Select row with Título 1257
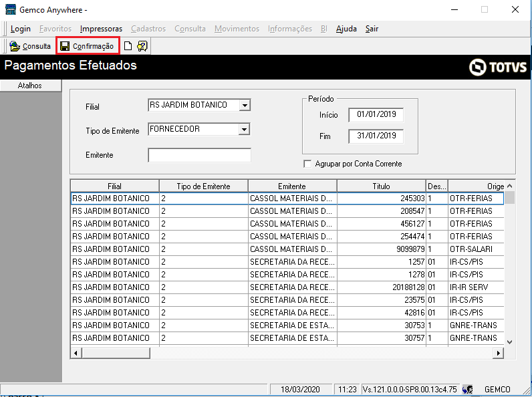This screenshot has width=532, height=397. point(287,262)
